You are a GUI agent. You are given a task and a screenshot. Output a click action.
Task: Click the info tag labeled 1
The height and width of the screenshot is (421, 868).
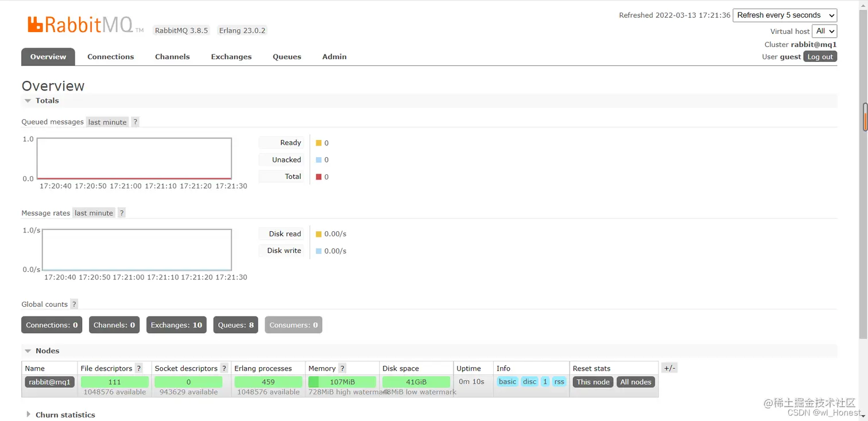click(545, 382)
